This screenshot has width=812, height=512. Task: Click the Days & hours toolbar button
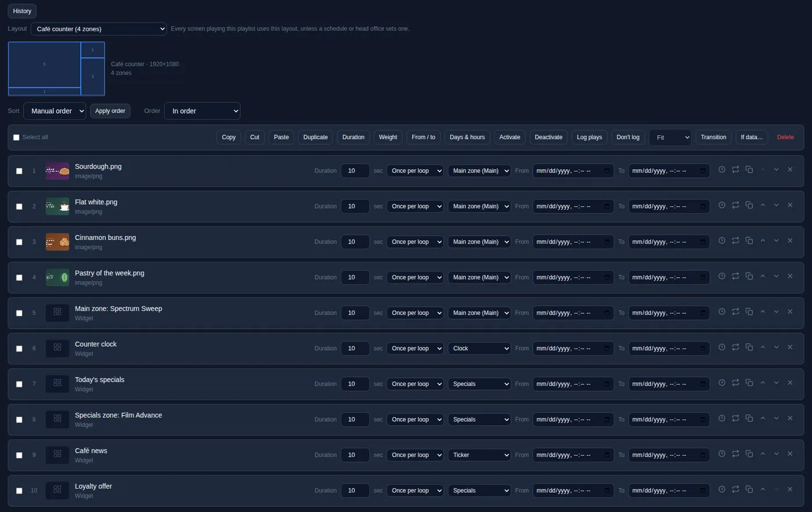click(x=467, y=137)
